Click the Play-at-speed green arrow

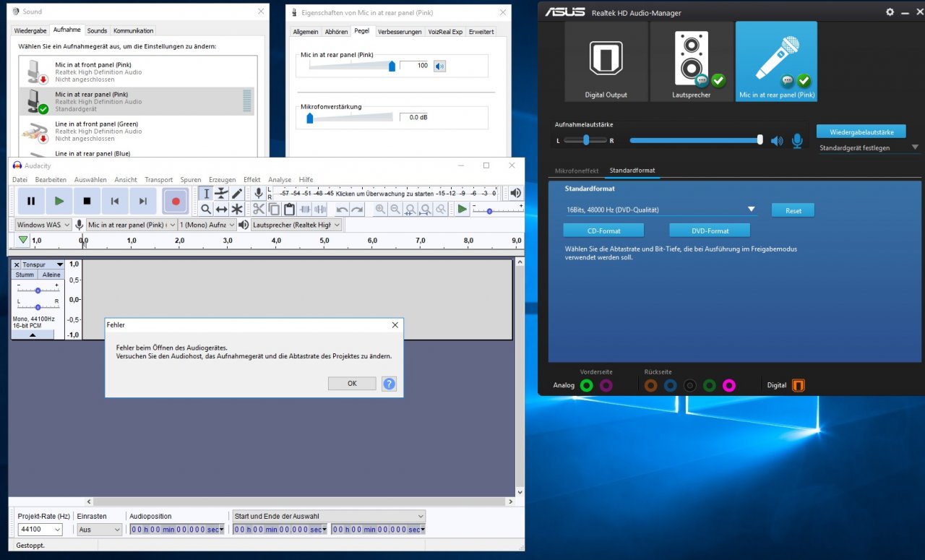(x=462, y=209)
